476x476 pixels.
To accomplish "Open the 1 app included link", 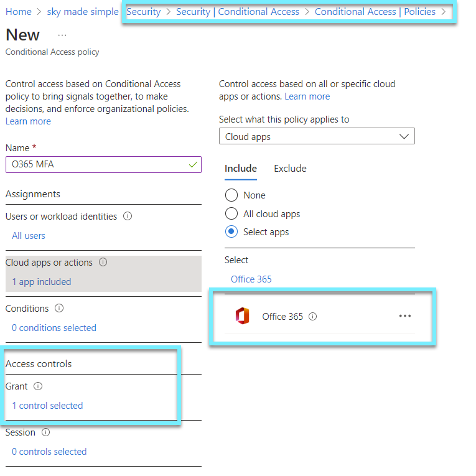I will (x=41, y=282).
